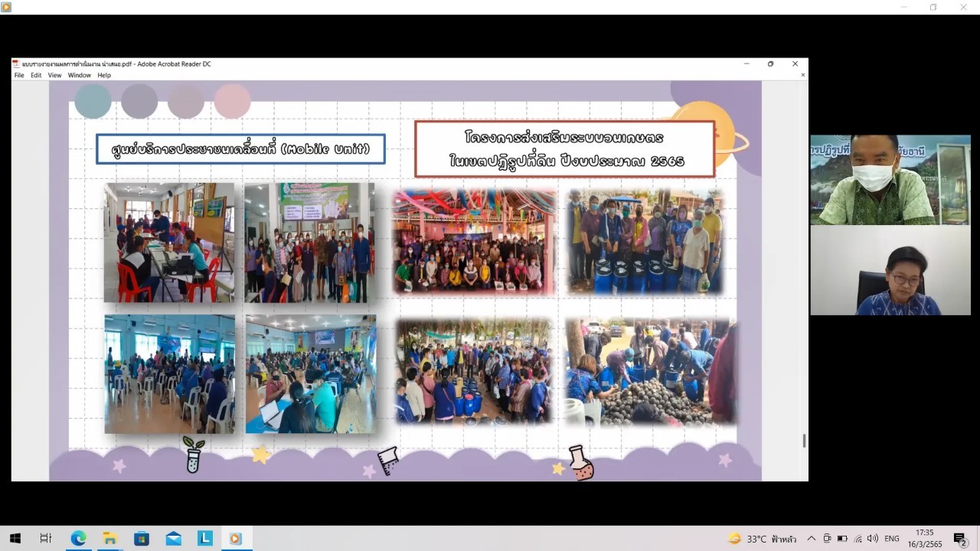
Task: Restore the outer meeting window
Action: coord(933,7)
